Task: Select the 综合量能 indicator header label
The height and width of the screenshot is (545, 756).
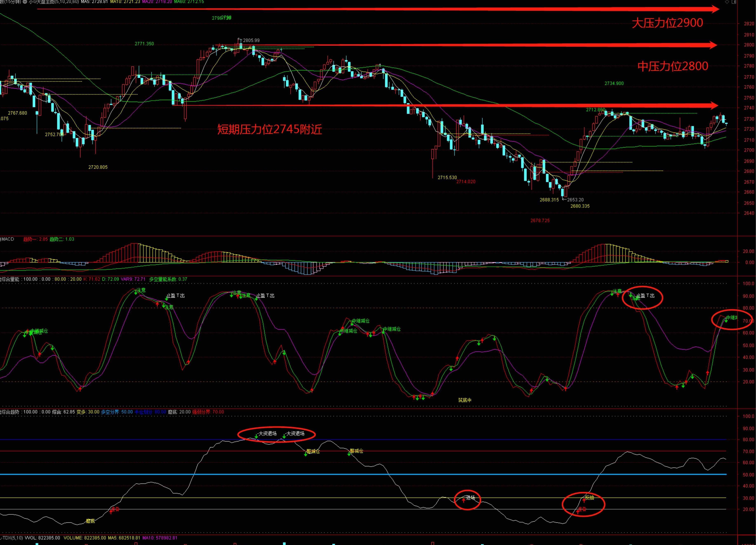Action: (x=9, y=279)
